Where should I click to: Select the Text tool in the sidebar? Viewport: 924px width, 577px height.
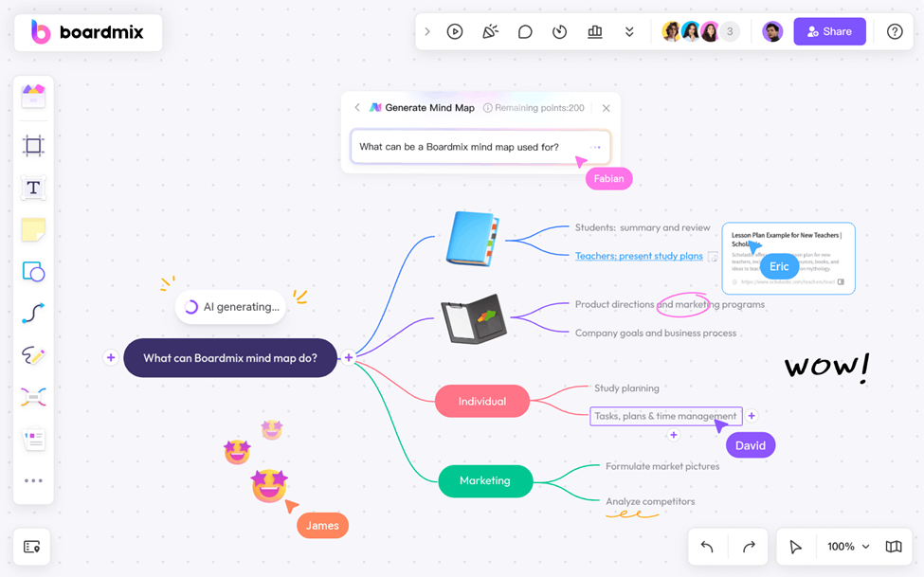(33, 189)
